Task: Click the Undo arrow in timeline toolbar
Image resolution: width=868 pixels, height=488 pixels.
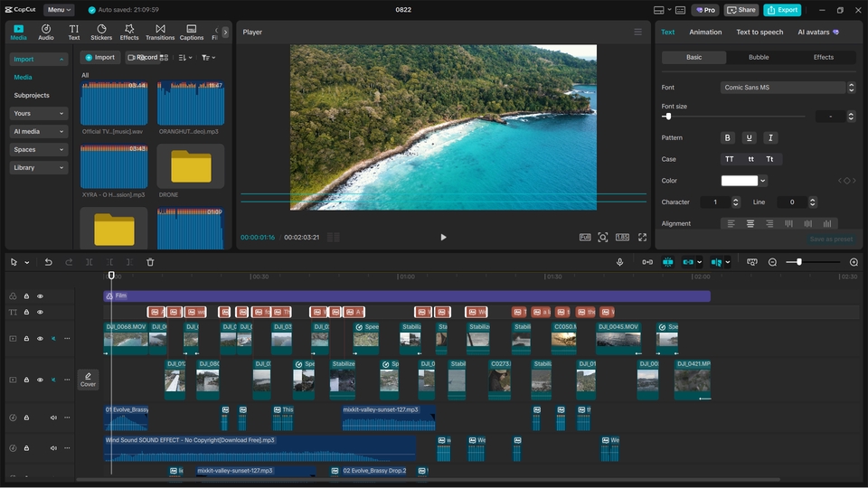Action: pos(48,262)
